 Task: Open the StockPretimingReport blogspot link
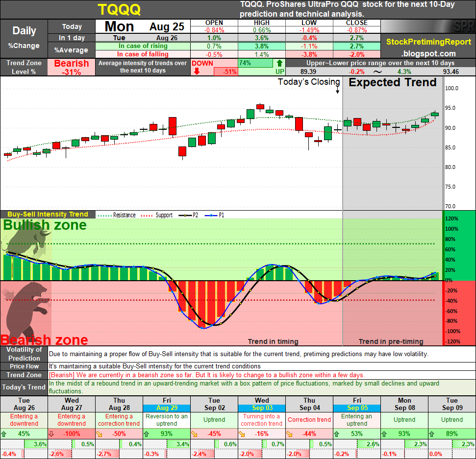[428, 48]
